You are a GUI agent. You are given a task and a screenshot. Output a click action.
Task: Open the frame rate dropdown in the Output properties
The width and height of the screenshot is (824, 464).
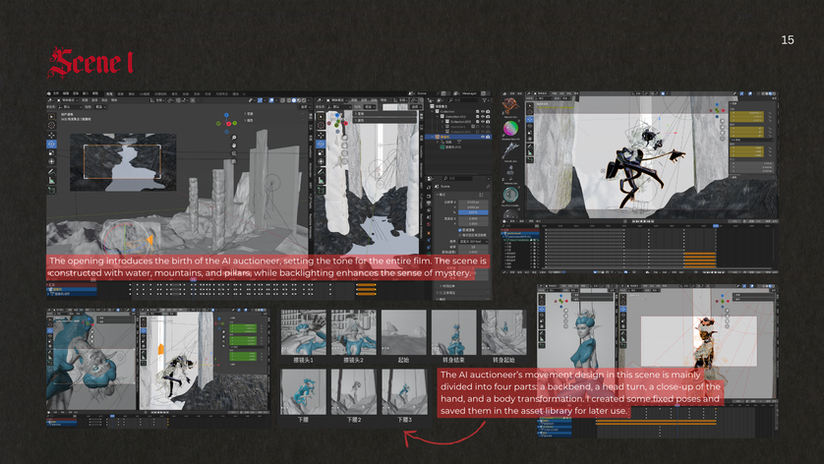point(473,242)
